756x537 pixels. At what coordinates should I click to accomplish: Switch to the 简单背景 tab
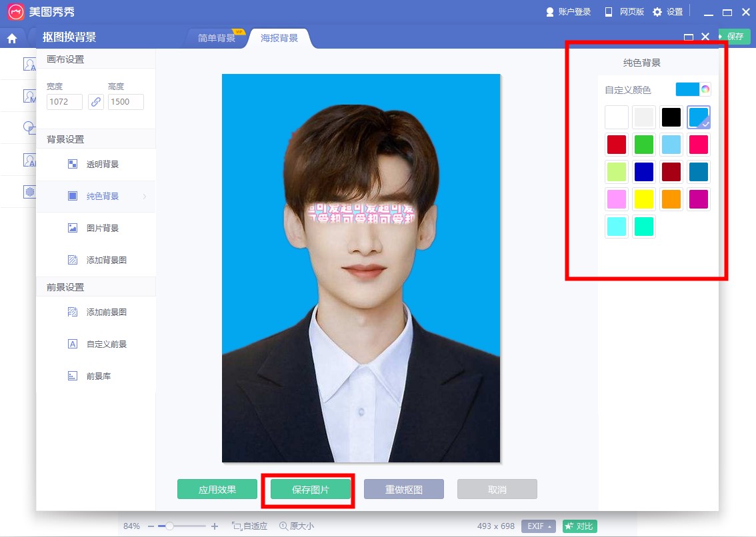(217, 38)
